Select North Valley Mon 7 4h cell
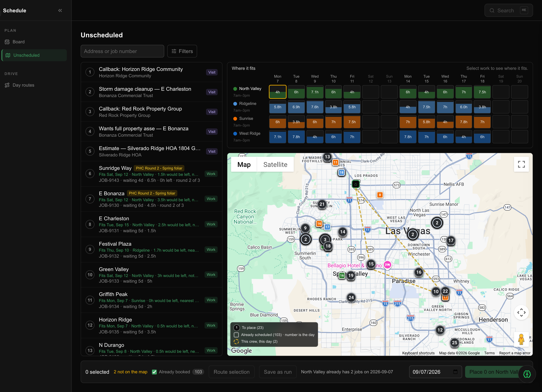This screenshot has width=542, height=392. tap(278, 92)
